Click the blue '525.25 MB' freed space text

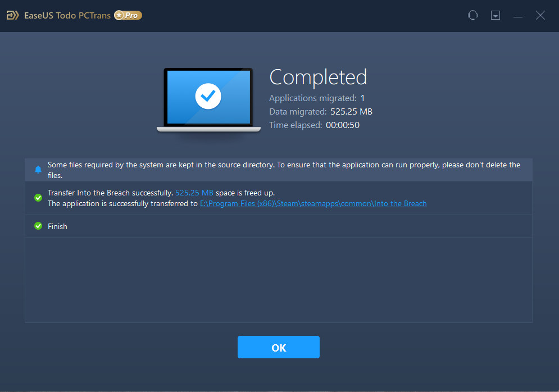194,193
